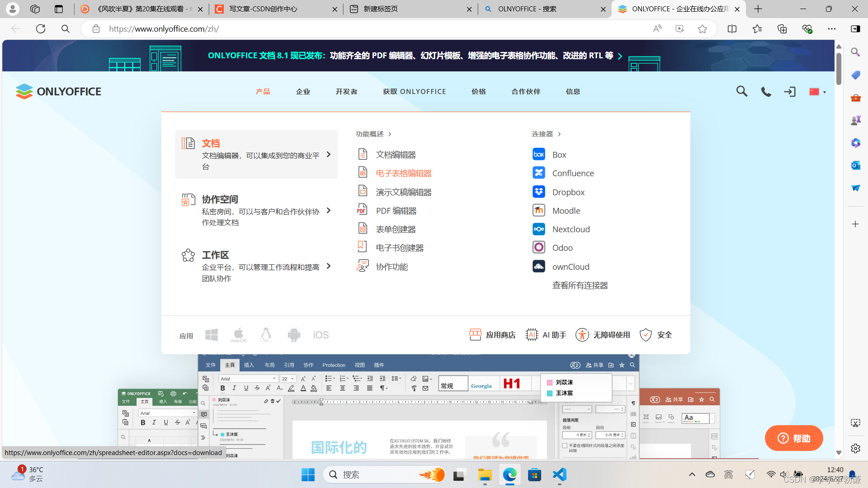Click the sign-in arrow icon
This screenshot has height=488, width=868.
click(790, 92)
